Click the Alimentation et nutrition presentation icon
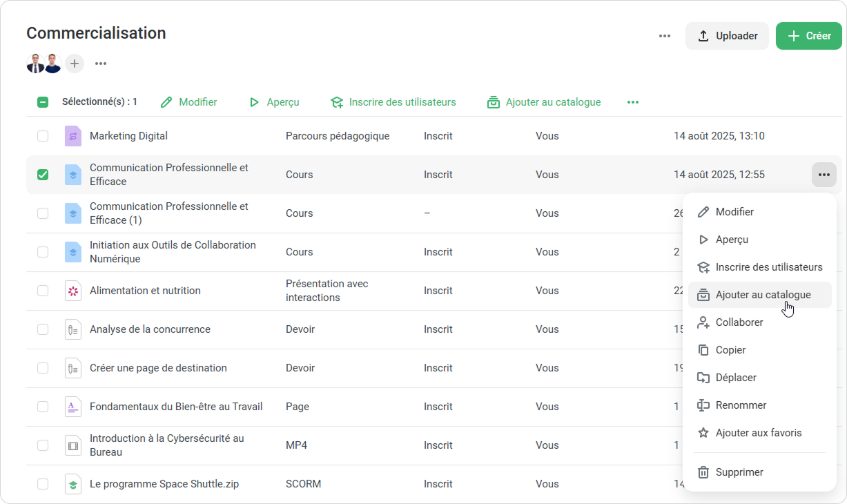 (73, 291)
